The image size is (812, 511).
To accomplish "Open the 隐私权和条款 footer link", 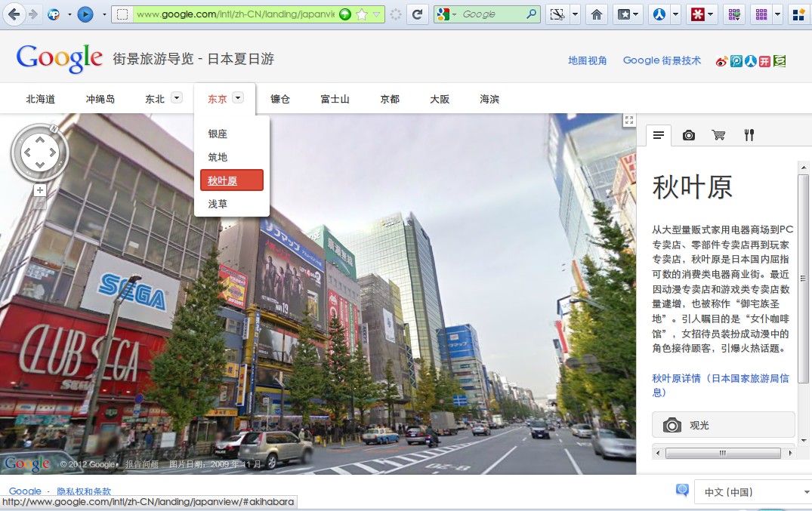I will pos(84,491).
